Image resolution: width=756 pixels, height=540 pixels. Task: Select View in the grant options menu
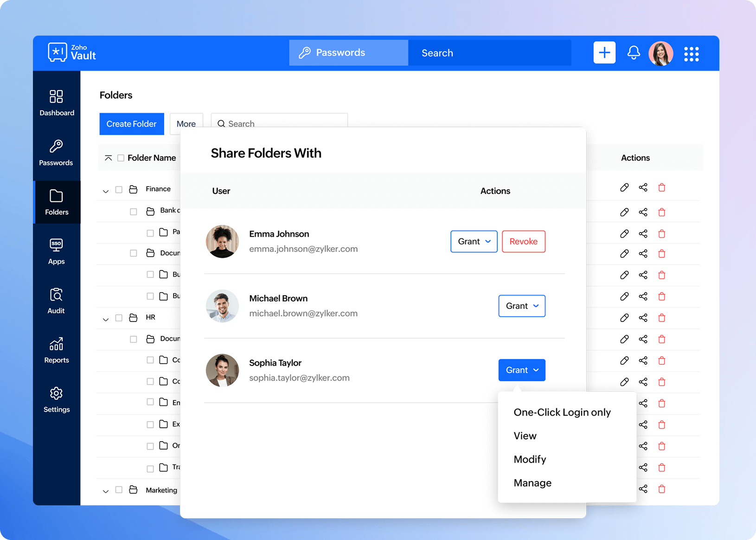click(x=525, y=436)
